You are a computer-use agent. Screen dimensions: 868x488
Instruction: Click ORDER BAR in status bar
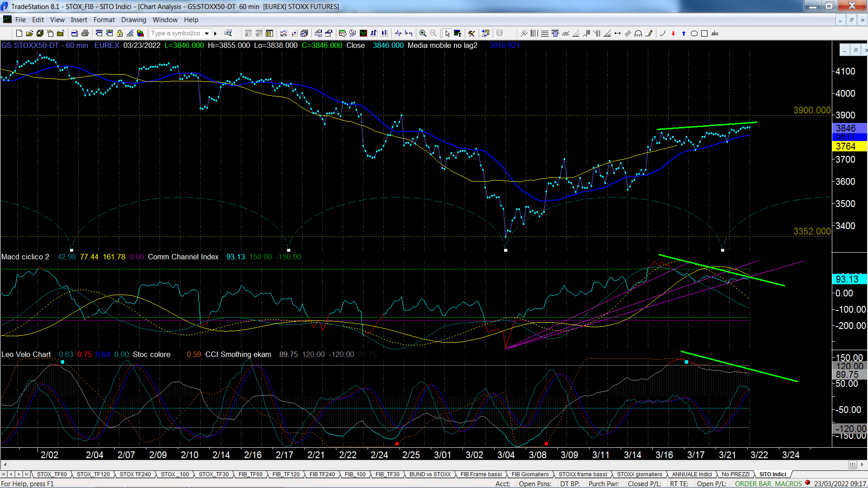coord(753,483)
